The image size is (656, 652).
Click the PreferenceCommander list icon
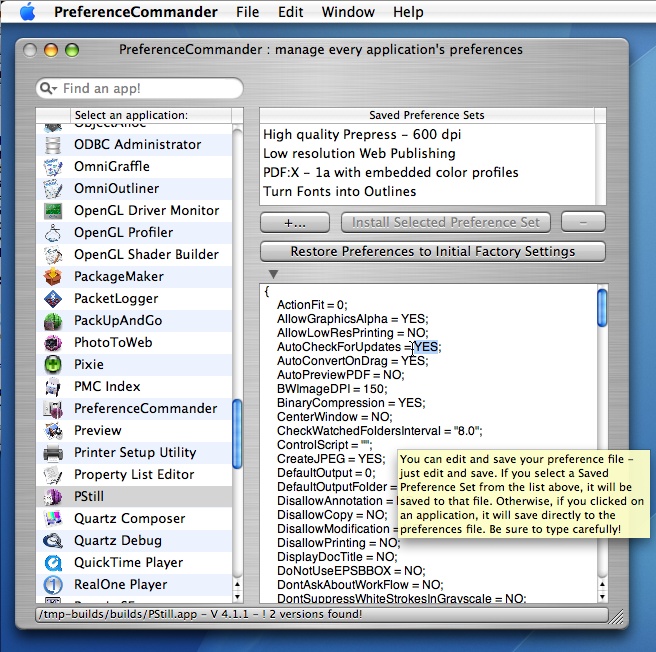click(x=53, y=408)
